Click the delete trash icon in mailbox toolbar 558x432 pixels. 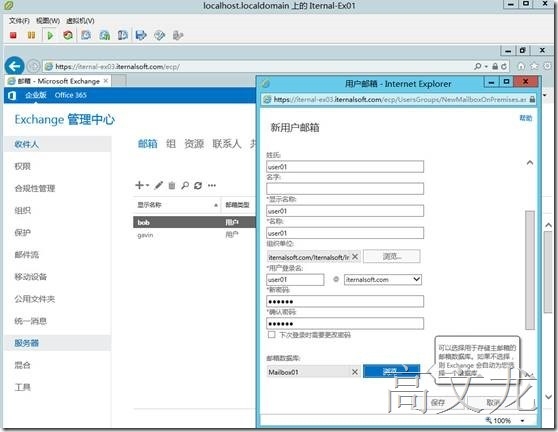pyautogui.click(x=172, y=185)
